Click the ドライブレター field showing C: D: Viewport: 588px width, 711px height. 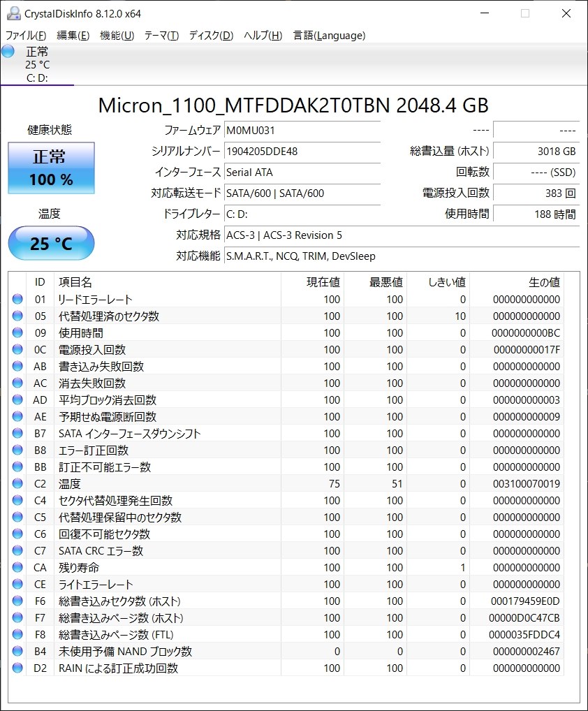[302, 214]
